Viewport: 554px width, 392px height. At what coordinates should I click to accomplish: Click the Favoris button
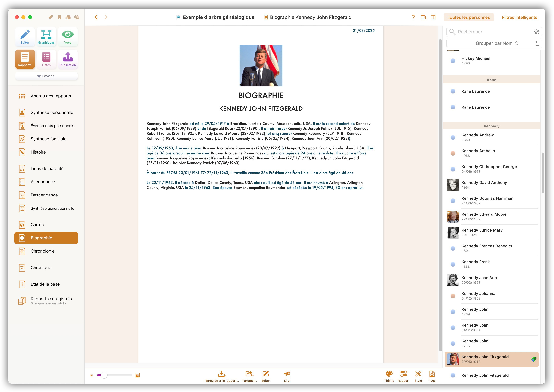(x=46, y=76)
